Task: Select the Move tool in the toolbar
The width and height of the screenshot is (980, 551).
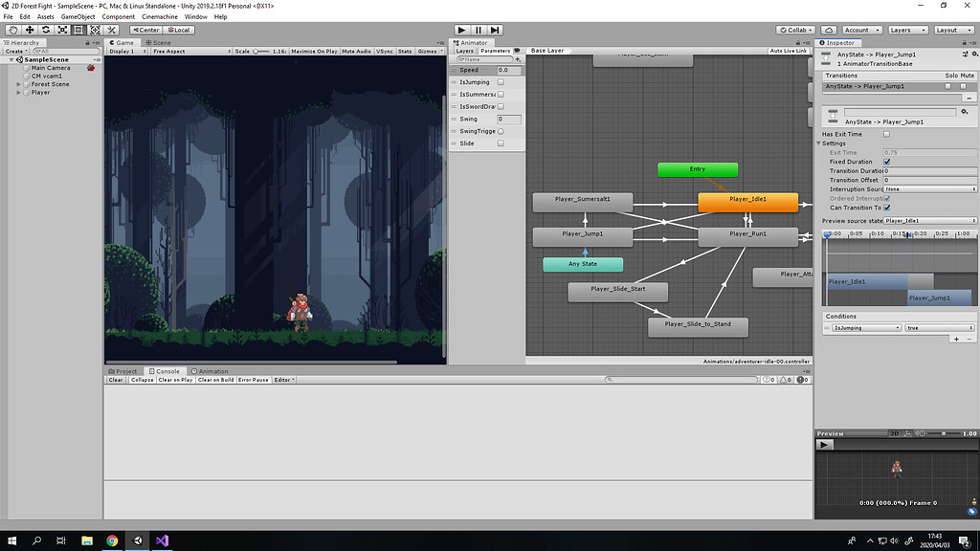Action: (28, 30)
